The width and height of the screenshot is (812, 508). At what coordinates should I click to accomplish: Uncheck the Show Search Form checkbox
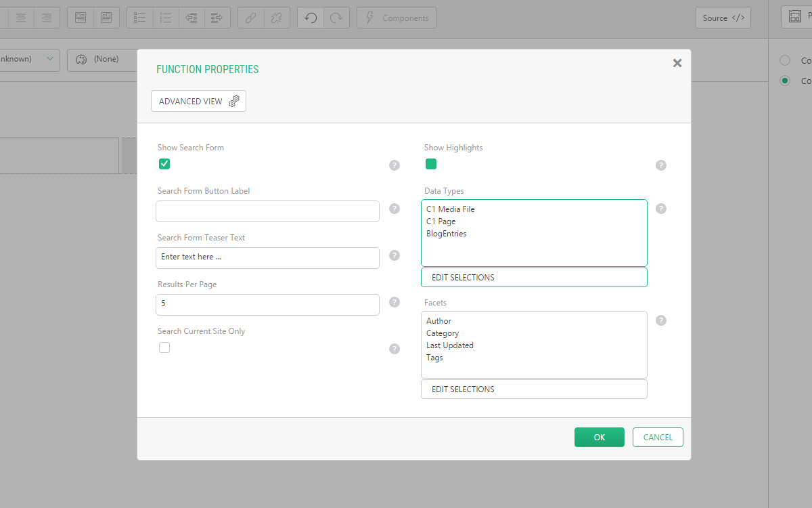pyautogui.click(x=164, y=164)
